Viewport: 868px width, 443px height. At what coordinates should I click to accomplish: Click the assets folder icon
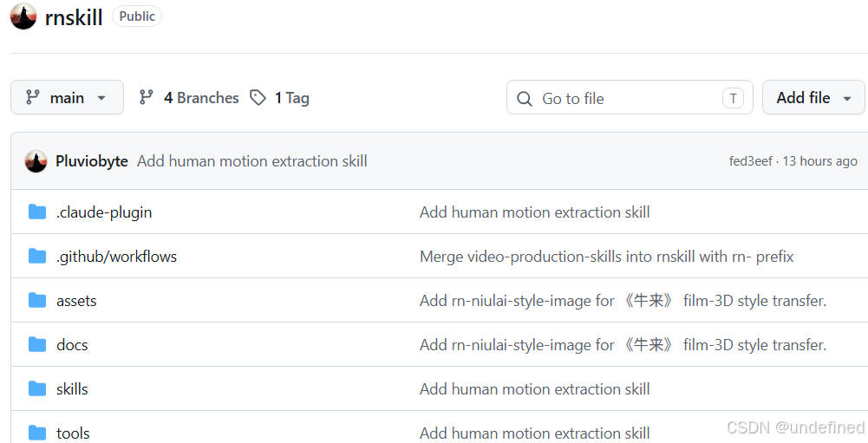coord(37,300)
